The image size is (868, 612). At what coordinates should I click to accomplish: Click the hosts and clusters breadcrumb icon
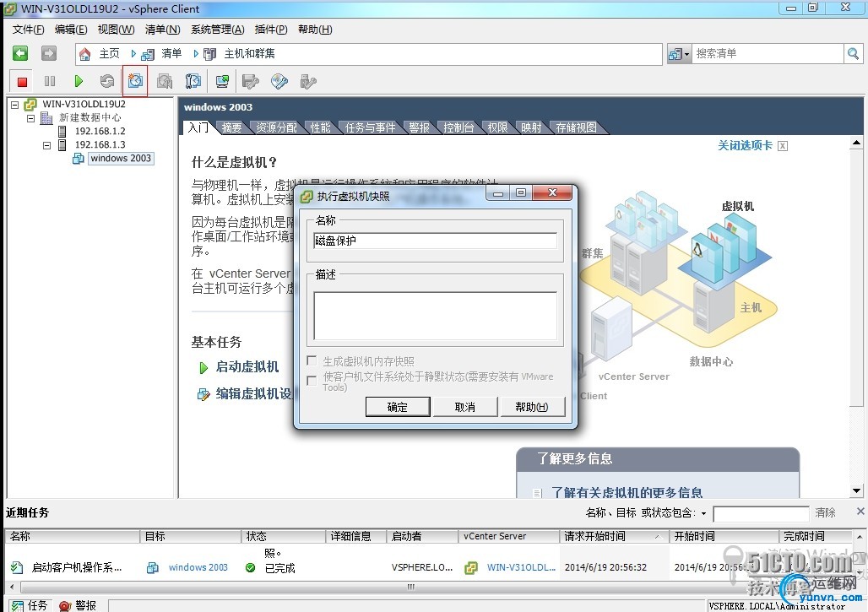pos(209,54)
